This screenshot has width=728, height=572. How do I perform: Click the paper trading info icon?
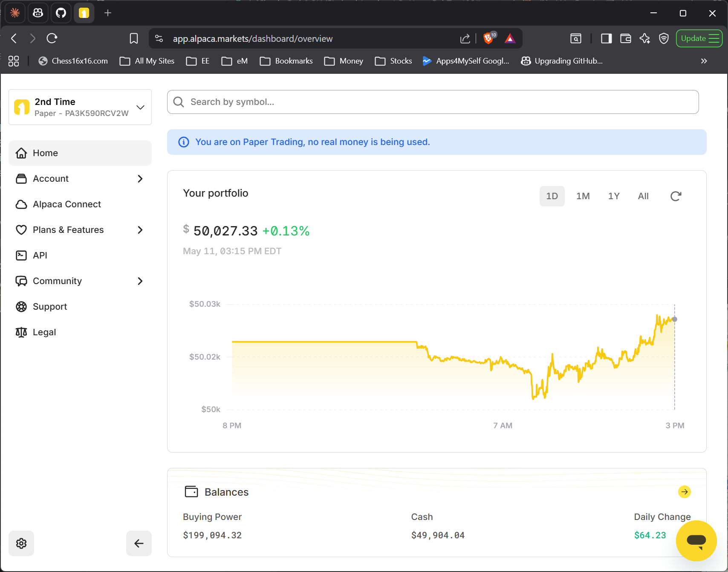(184, 142)
